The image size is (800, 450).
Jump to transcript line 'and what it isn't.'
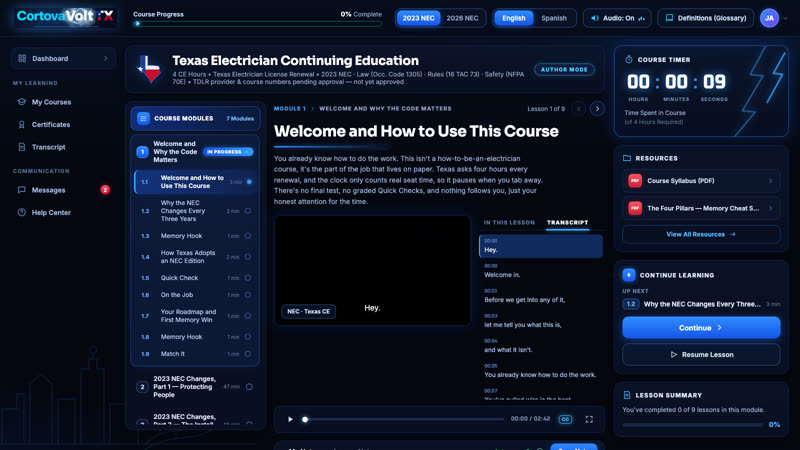coord(540,346)
